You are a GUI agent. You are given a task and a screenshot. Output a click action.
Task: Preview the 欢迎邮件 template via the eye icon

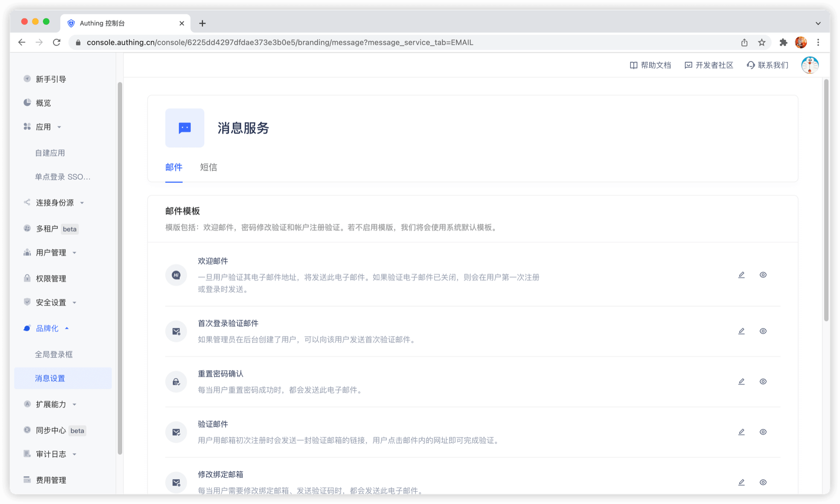(x=763, y=275)
